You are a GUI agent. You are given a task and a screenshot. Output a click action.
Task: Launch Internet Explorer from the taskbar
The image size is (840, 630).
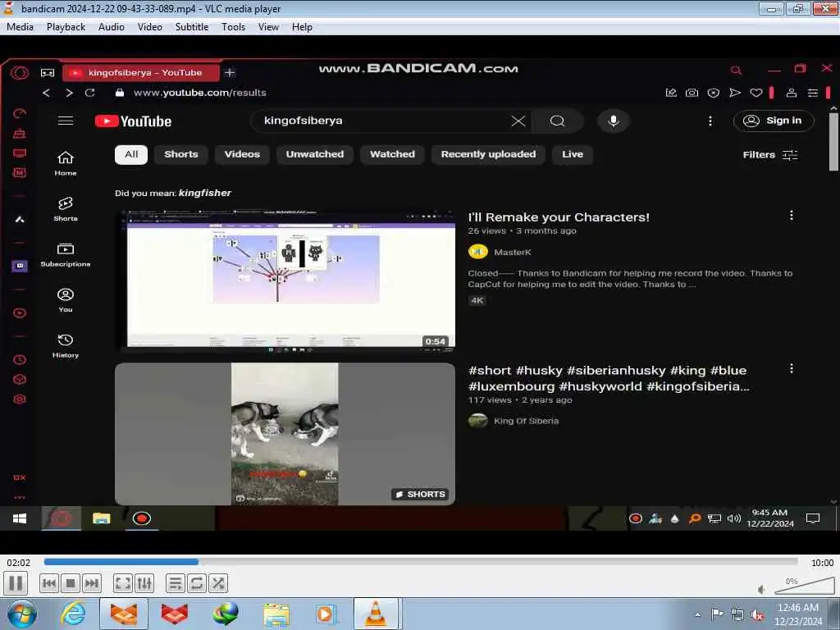click(73, 614)
